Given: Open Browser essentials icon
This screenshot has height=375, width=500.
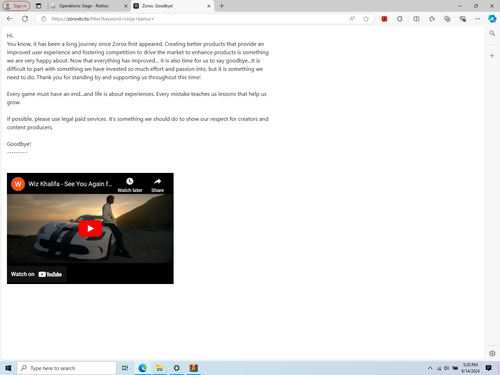Looking at the screenshot, I should pos(462,19).
